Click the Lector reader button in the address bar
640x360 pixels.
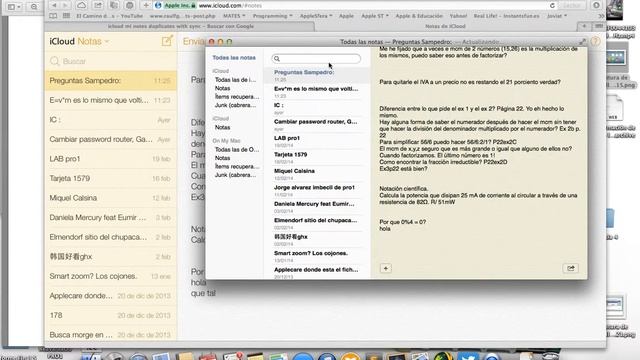[572, 5]
